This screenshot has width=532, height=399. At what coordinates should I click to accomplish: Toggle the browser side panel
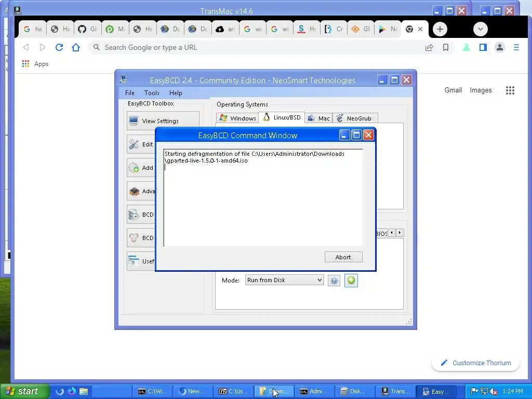click(483, 47)
